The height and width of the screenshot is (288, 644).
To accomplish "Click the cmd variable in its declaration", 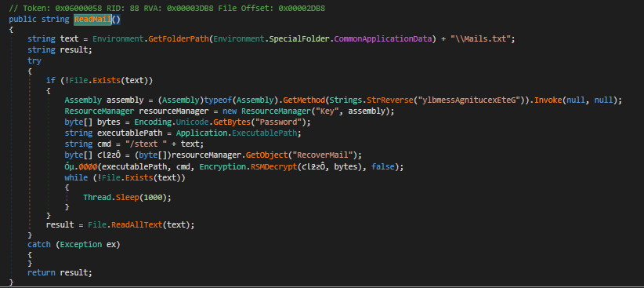I will pos(104,144).
